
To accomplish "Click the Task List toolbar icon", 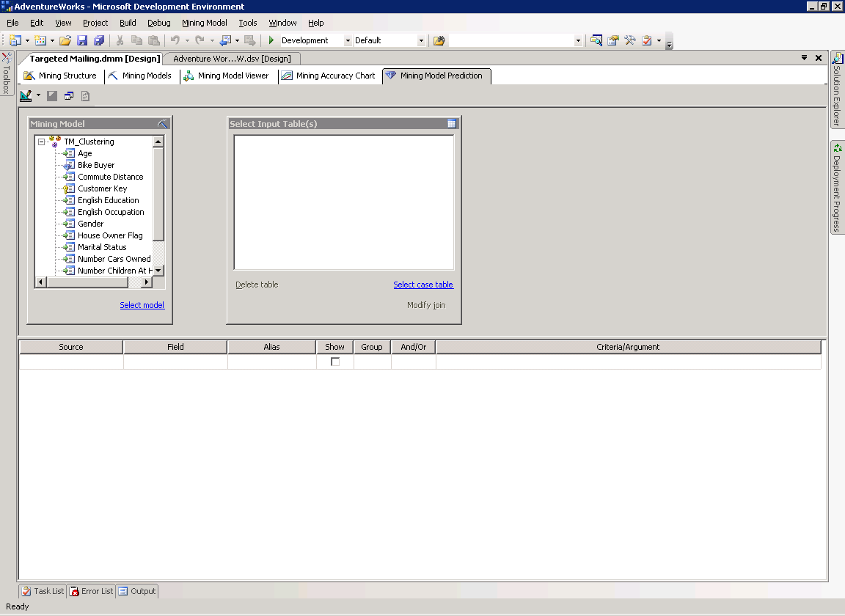I will click(x=647, y=40).
